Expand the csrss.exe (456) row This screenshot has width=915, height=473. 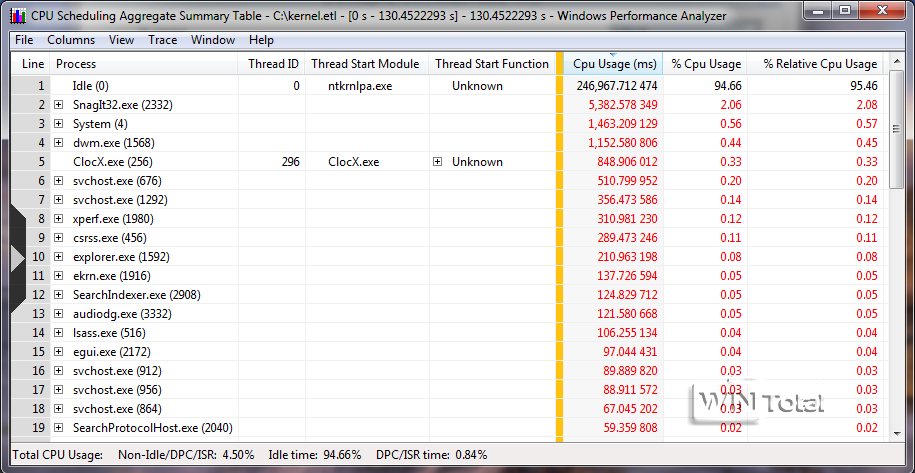click(x=58, y=238)
